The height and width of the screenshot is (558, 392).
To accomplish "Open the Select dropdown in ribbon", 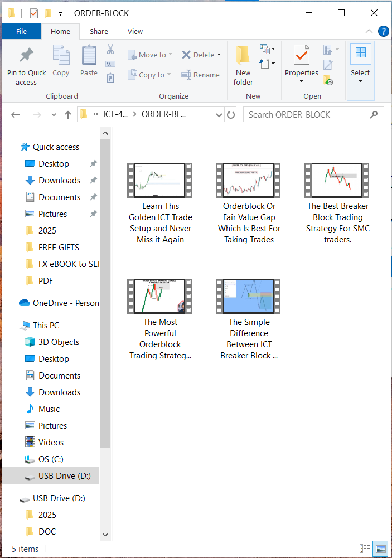I will point(360,81).
